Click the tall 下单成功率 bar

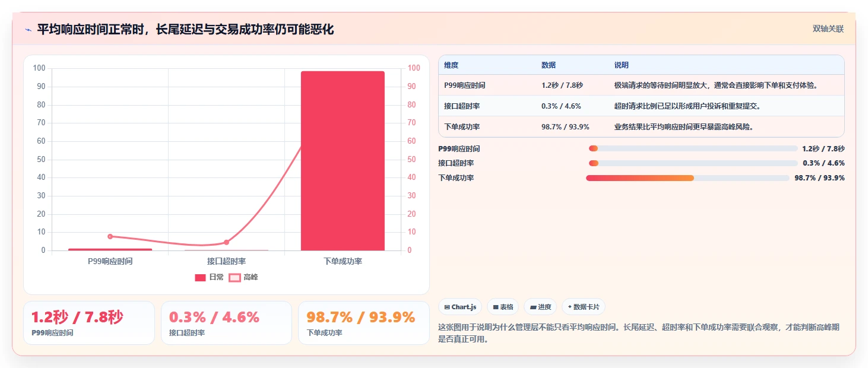(343, 161)
